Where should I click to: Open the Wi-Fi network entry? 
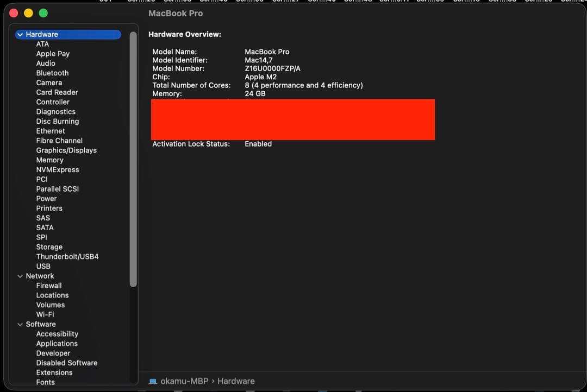click(x=45, y=315)
